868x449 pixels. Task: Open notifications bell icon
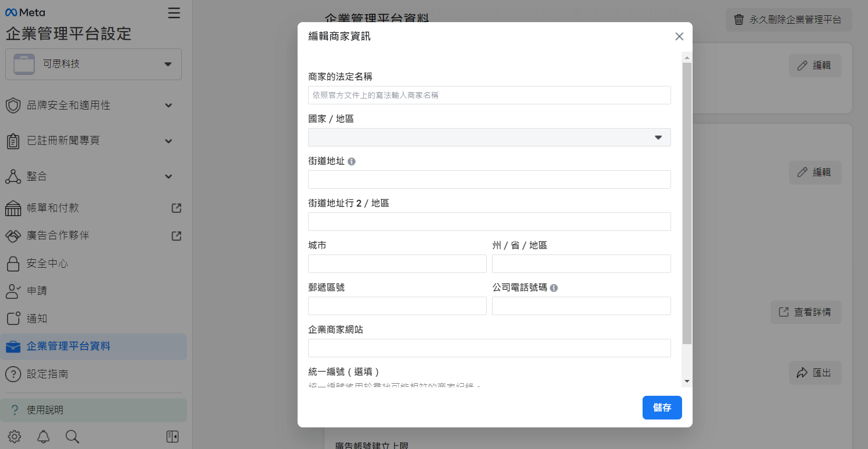click(43, 436)
